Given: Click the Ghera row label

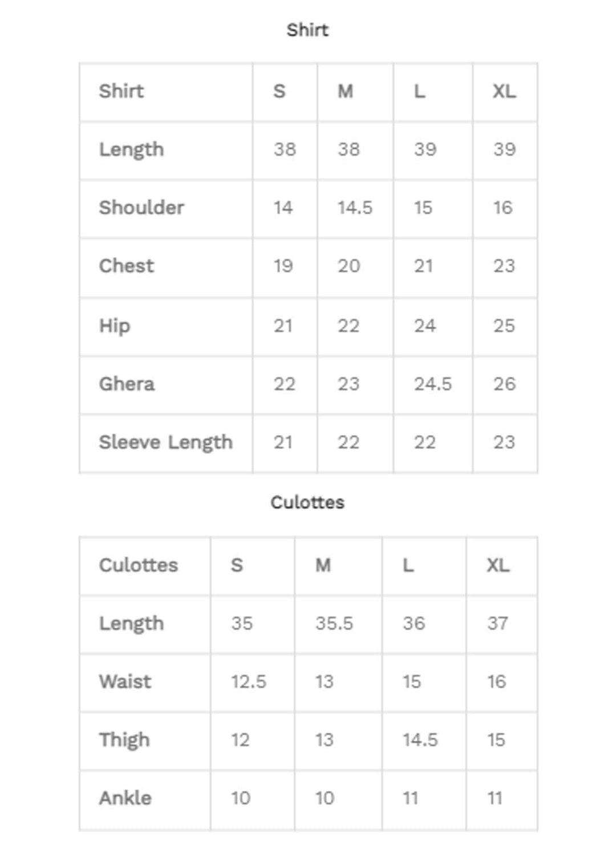Looking at the screenshot, I should (x=127, y=384).
